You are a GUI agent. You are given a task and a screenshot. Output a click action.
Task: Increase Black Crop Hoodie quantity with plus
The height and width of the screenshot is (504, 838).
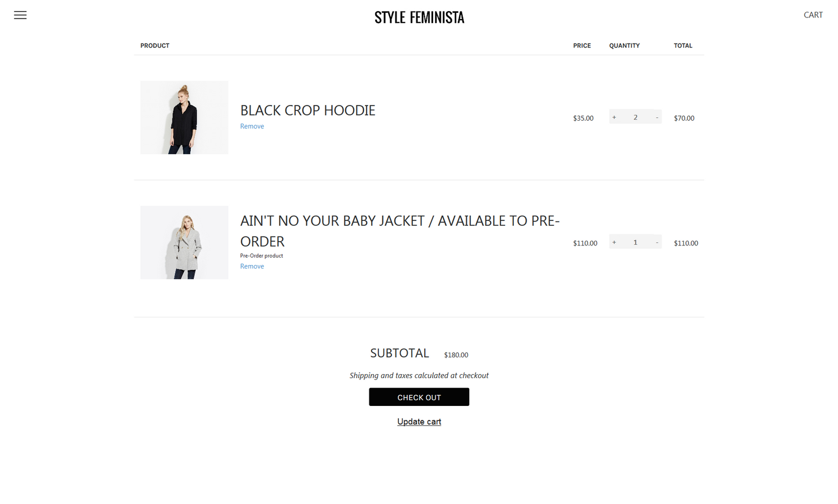(614, 117)
